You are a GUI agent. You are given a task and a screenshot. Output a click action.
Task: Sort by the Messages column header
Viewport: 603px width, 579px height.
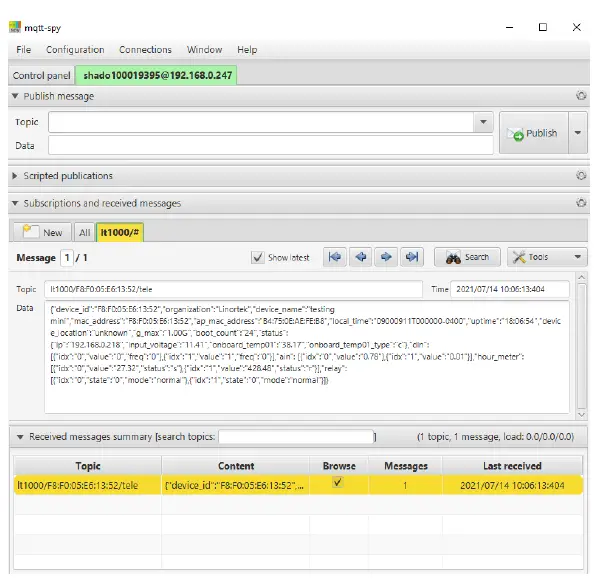pos(405,466)
